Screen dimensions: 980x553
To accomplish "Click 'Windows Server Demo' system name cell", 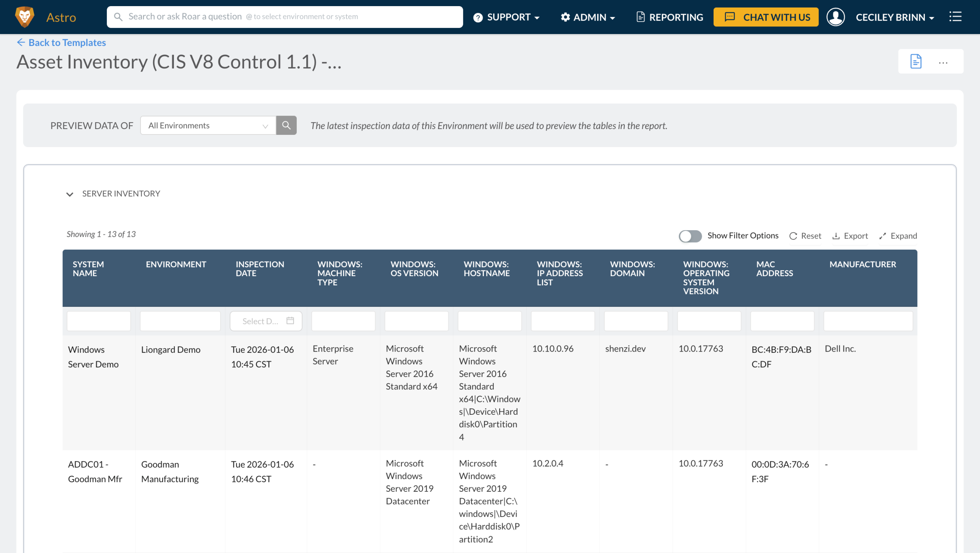I will pos(93,357).
